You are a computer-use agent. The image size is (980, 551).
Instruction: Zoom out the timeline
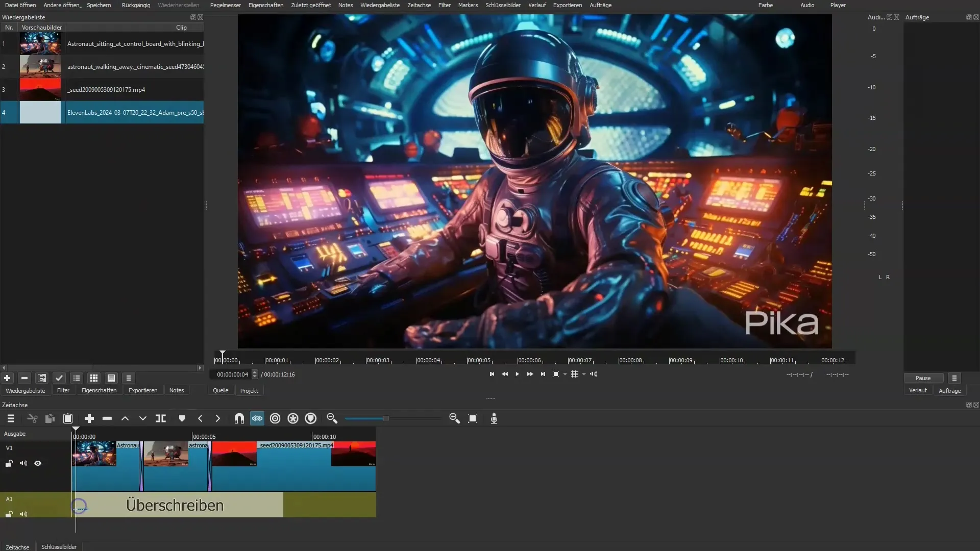(x=332, y=418)
